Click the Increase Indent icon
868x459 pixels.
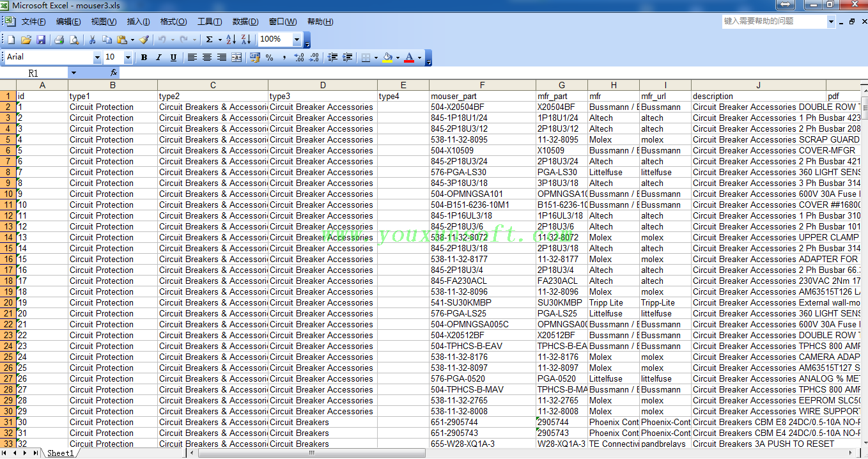(347, 58)
